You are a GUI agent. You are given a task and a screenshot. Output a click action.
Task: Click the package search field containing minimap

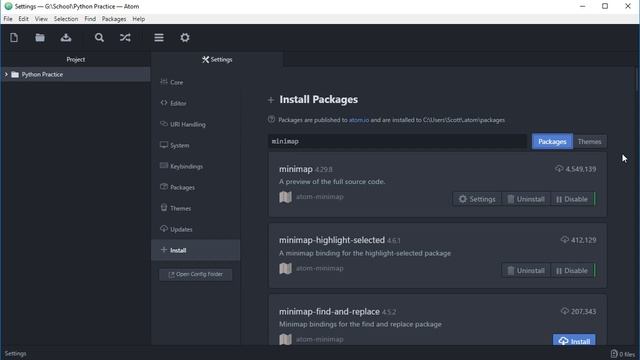point(397,141)
